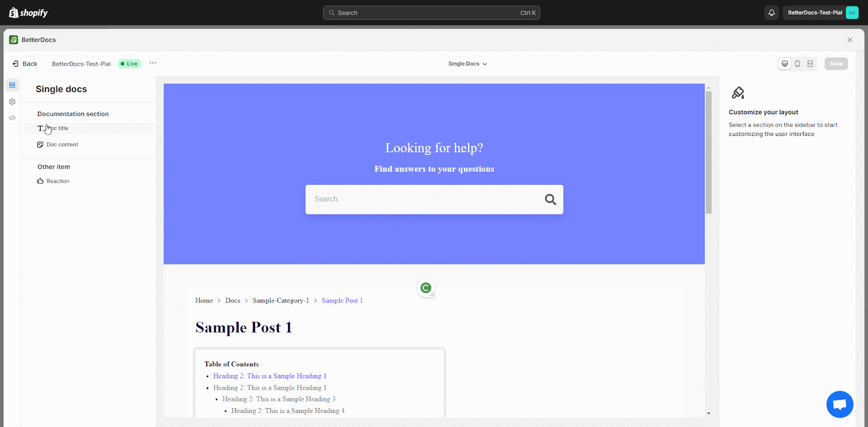
Task: Switch to desktop preview mode
Action: click(784, 63)
